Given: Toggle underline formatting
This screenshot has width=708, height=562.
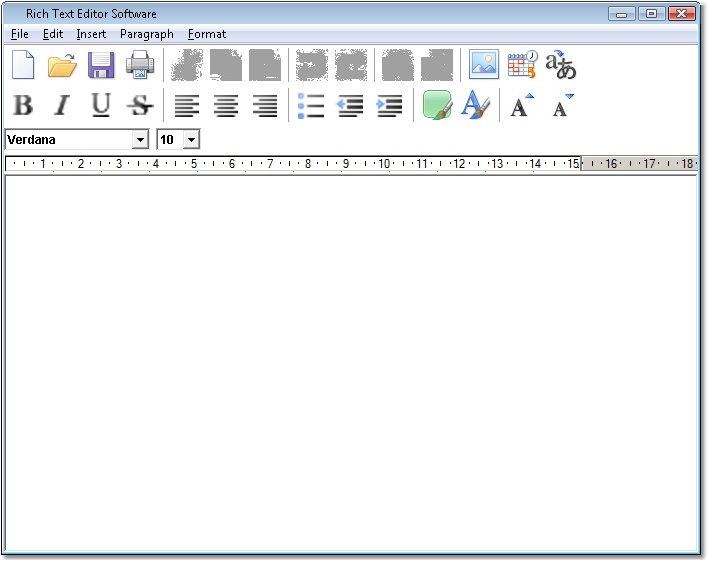Looking at the screenshot, I should point(101,105).
